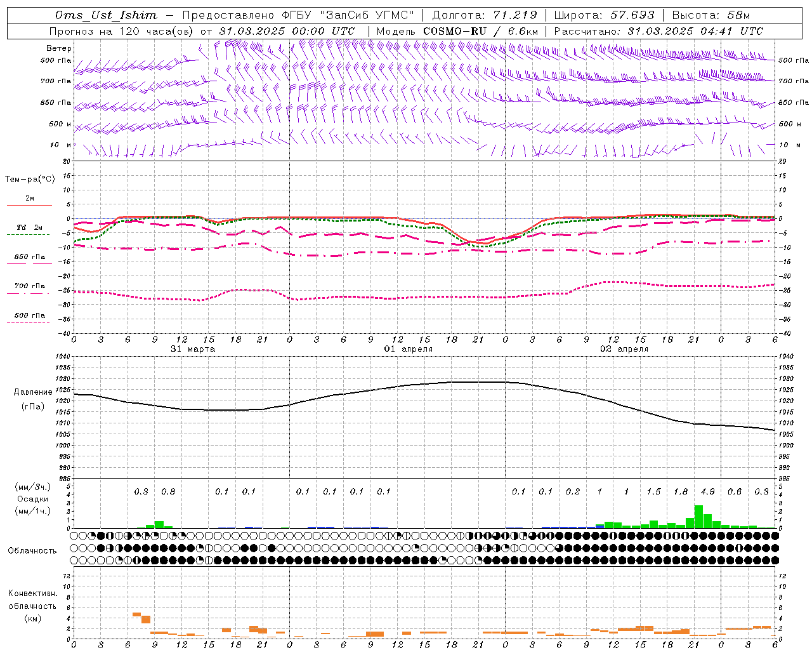Select the '1.5' three-hour precipitation value
Image resolution: width=812 pixels, height=650 pixels.
(x=653, y=492)
